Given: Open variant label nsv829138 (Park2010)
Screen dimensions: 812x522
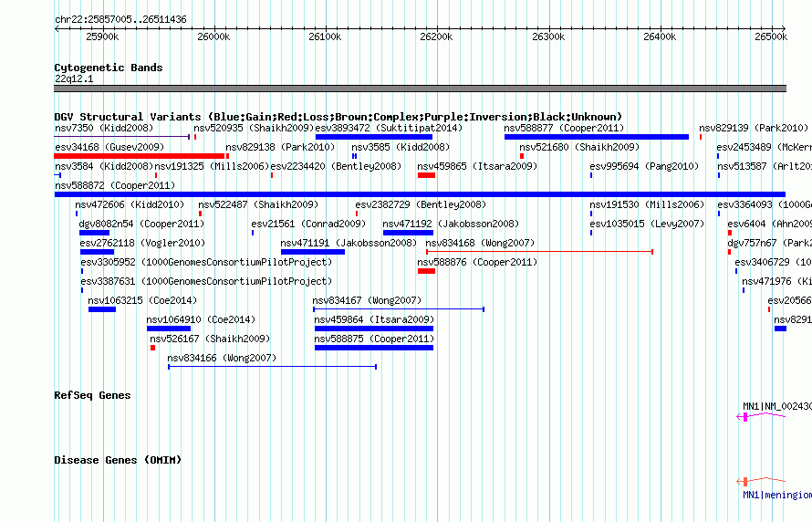Looking at the screenshot, I should [x=280, y=147].
